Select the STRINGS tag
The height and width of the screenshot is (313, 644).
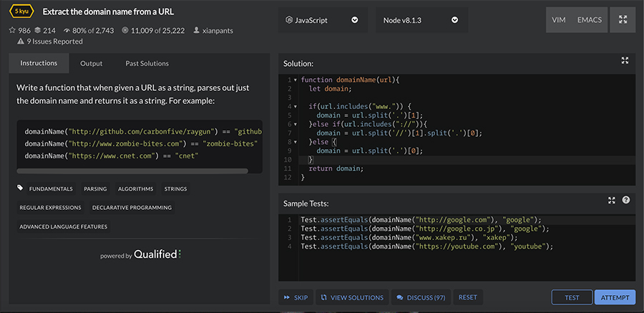tap(175, 189)
